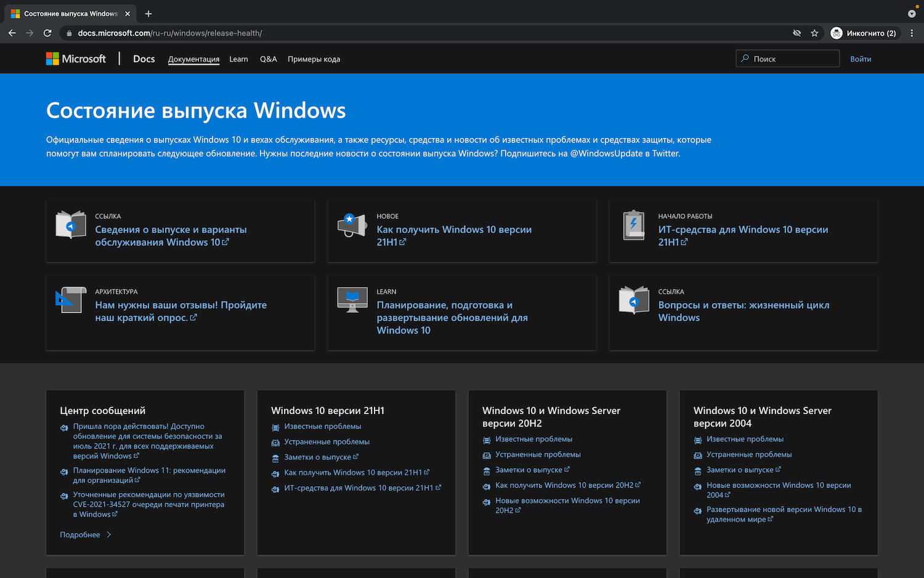
Task: Open a new browser tab with the plus button
Action: (148, 14)
